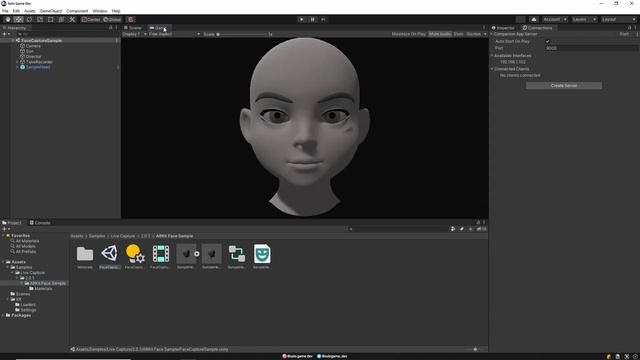Toggle the Center pivot mode button

[91, 20]
